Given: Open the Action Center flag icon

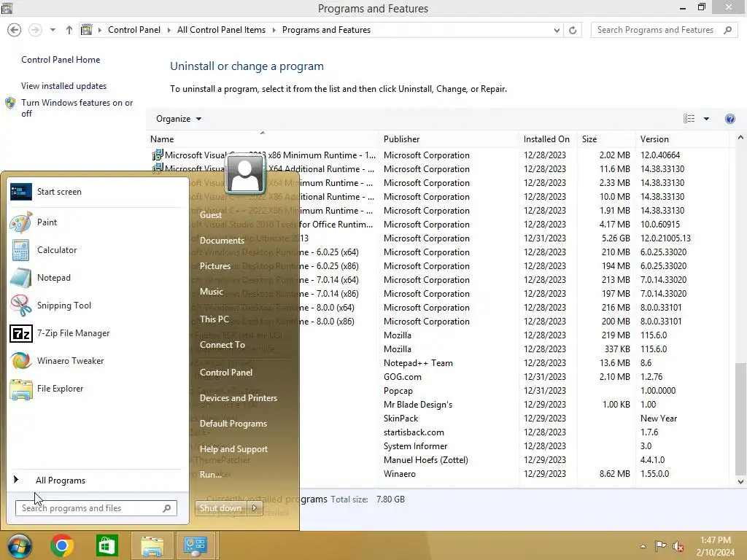Looking at the screenshot, I should [660, 545].
